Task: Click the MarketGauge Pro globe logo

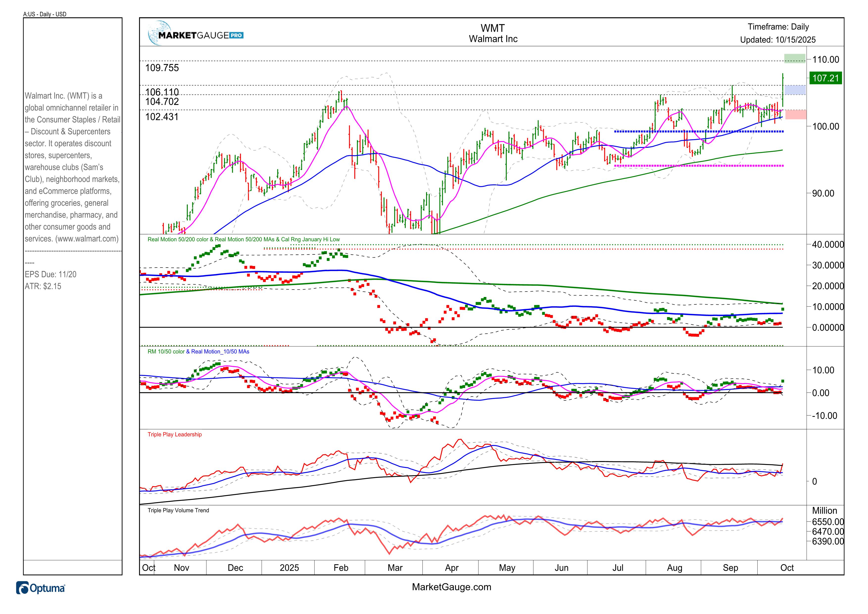Action: click(160, 33)
